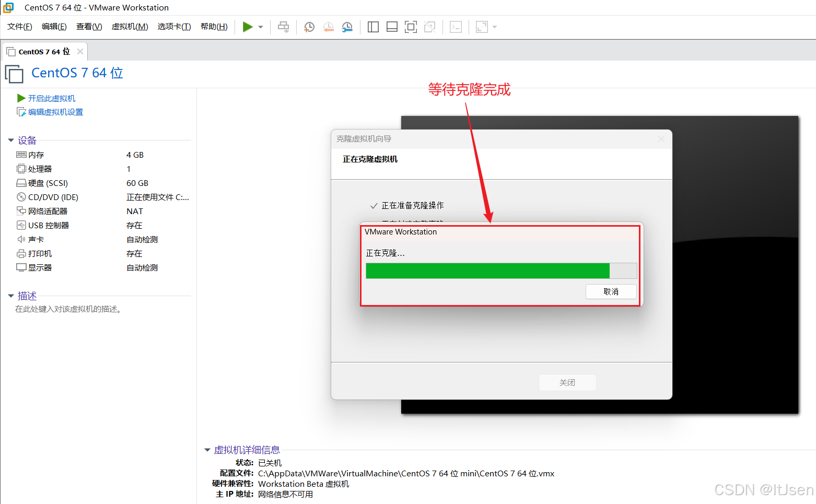Click the send Ctrl+Alt+Del toolbar icon

pyautogui.click(x=283, y=27)
